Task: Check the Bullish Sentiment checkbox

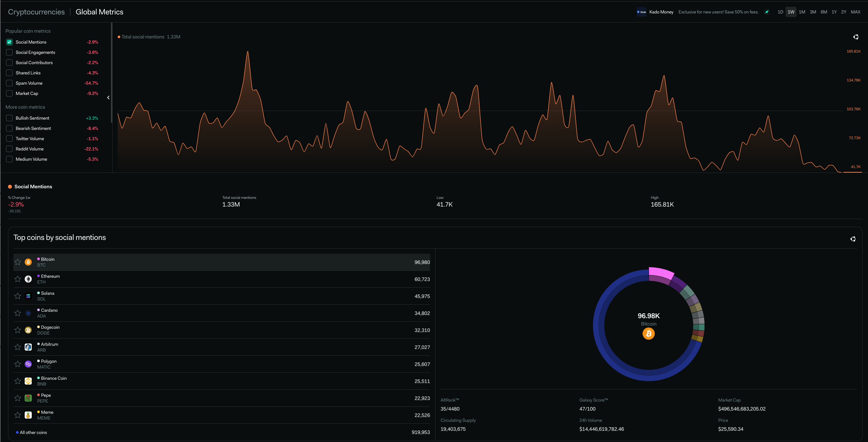Action: [9, 118]
